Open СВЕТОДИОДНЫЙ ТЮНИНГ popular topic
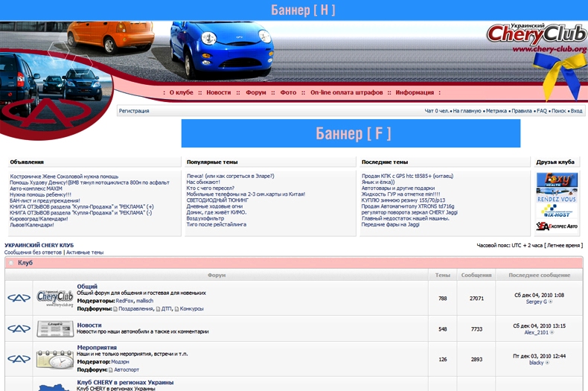Screen dimensions: 588x391 [x=219, y=200]
